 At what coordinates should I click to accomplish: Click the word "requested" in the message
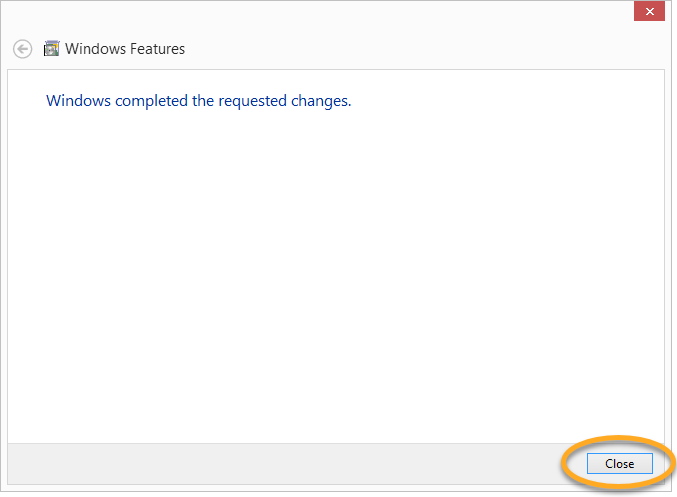[249, 101]
